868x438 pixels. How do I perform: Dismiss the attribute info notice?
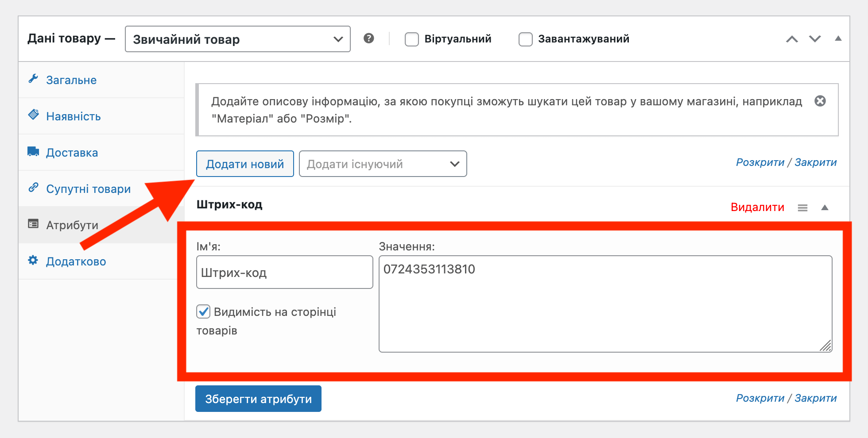coord(820,101)
